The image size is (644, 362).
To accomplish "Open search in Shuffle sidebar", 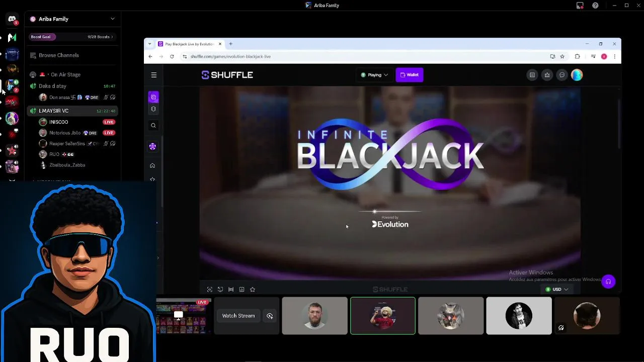I will 153,126.
